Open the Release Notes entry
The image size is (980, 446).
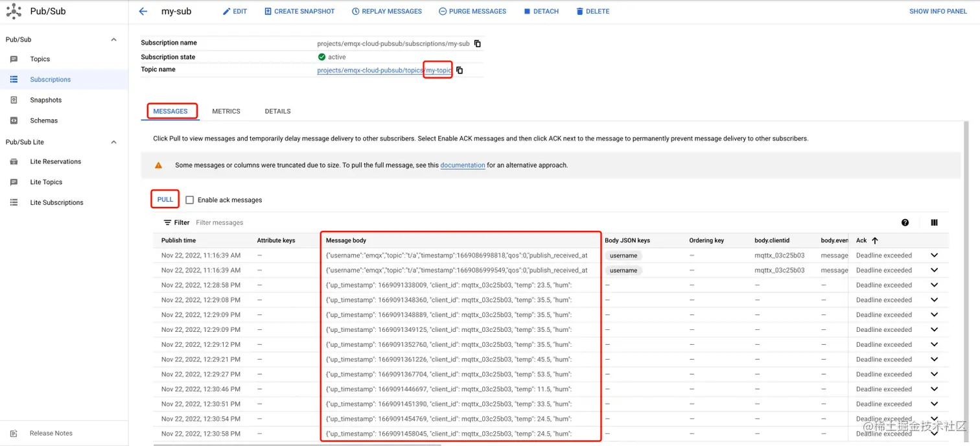(x=51, y=433)
